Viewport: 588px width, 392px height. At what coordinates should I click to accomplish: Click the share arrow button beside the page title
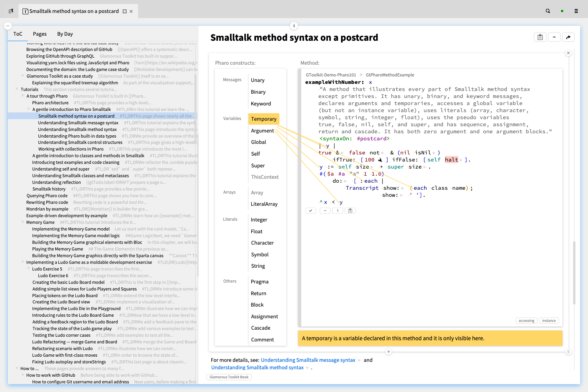pyautogui.click(x=568, y=37)
